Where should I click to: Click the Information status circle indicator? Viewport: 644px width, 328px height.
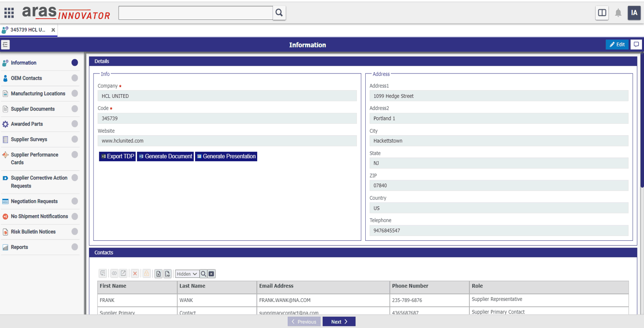click(x=75, y=63)
